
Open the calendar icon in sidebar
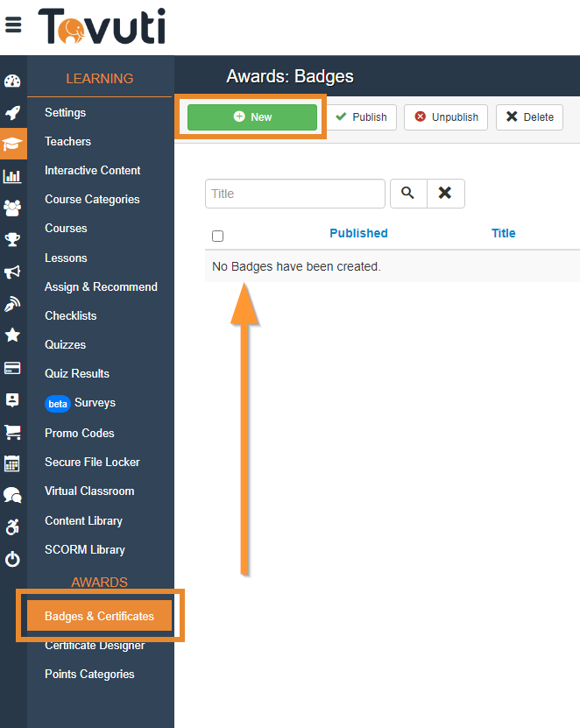click(x=12, y=463)
